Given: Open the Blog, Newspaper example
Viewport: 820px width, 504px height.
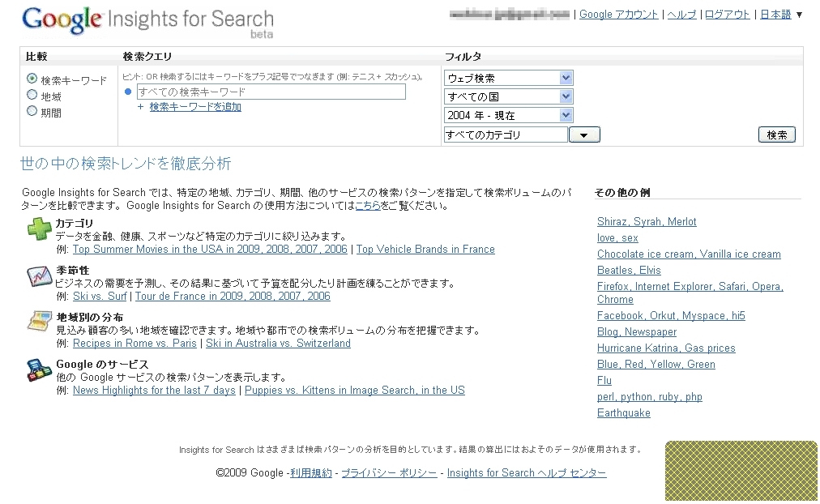Looking at the screenshot, I should point(637,332).
